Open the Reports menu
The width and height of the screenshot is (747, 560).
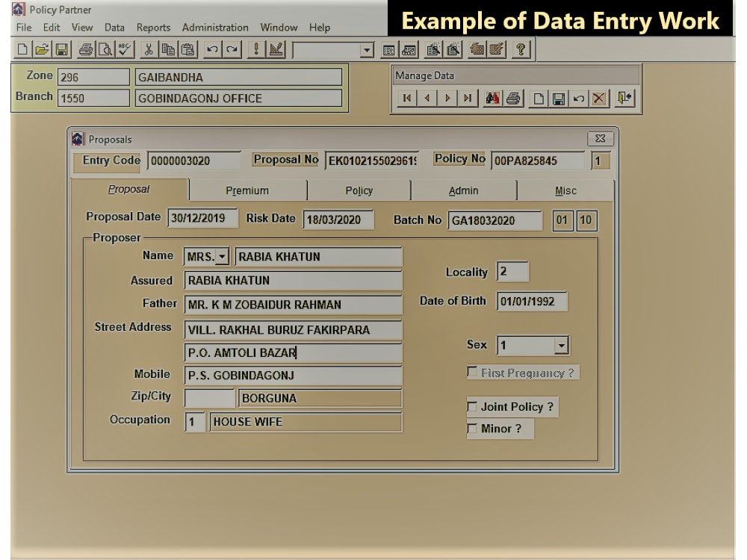coord(153,27)
